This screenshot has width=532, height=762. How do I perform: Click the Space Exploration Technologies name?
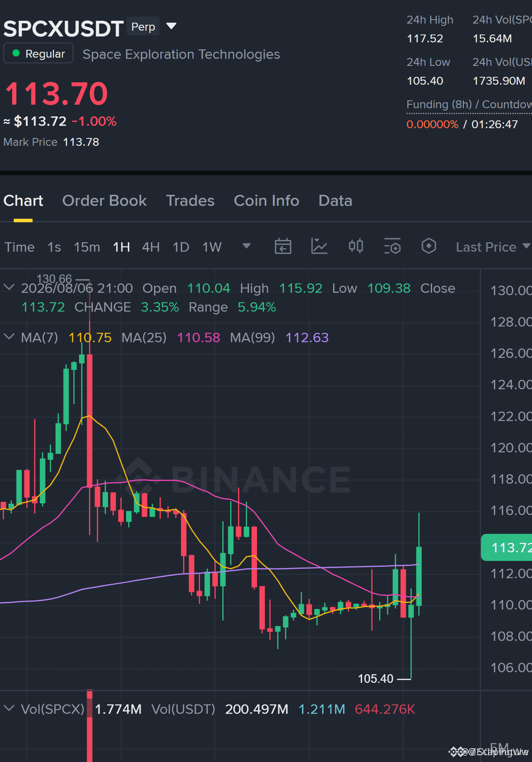(x=182, y=54)
